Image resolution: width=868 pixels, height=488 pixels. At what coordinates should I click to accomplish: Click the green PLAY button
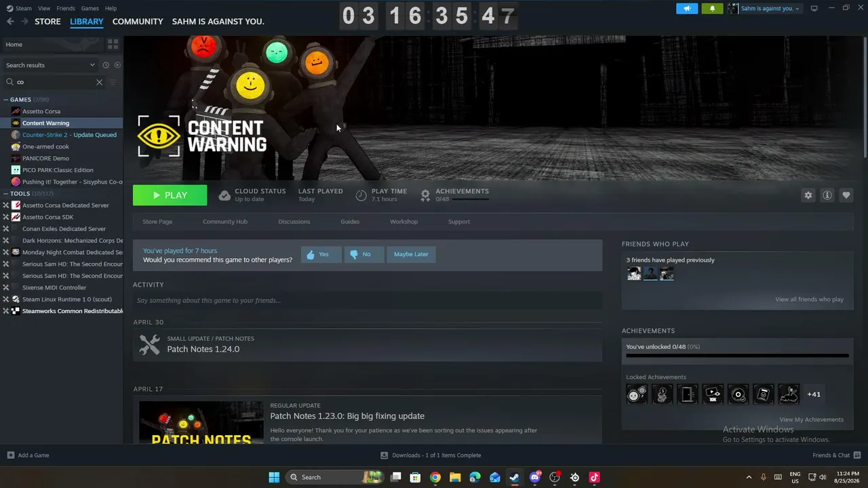click(x=170, y=195)
